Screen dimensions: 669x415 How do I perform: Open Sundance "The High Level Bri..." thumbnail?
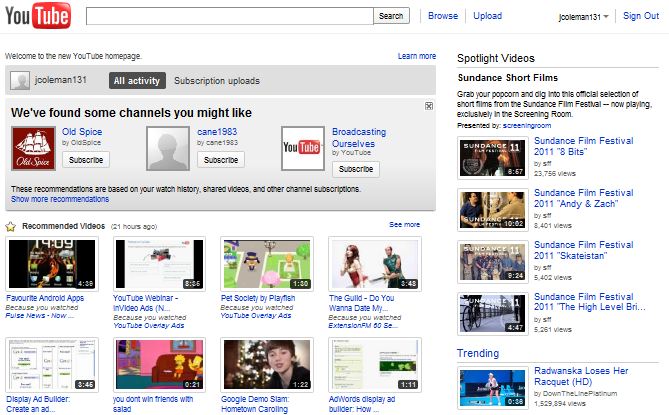click(x=493, y=314)
